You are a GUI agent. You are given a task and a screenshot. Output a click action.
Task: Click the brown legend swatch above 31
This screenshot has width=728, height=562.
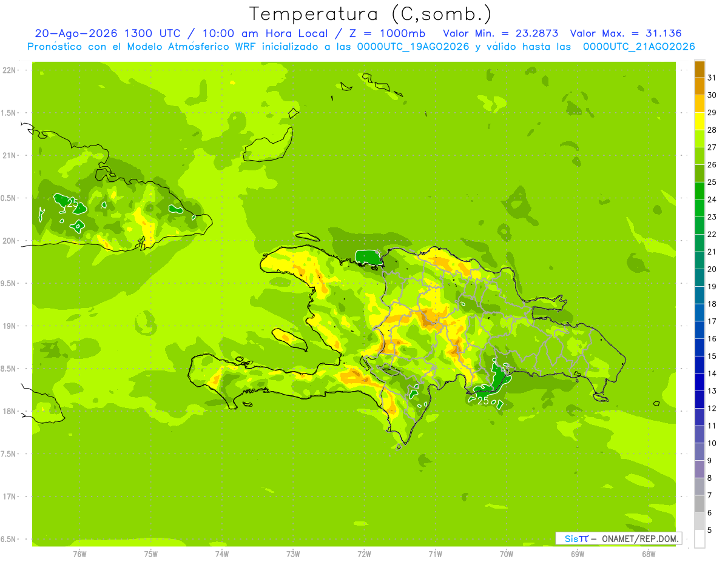699,69
